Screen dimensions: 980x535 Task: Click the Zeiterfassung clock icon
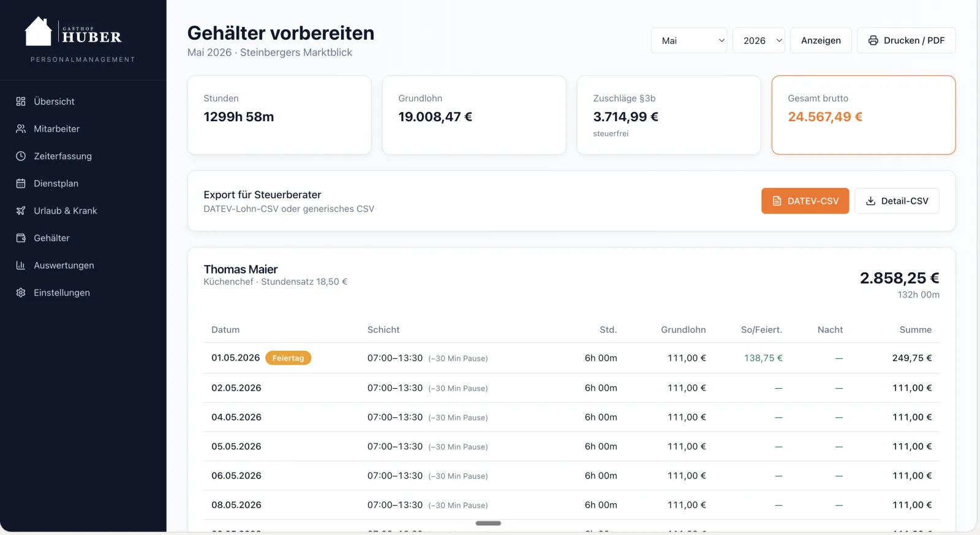(21, 156)
